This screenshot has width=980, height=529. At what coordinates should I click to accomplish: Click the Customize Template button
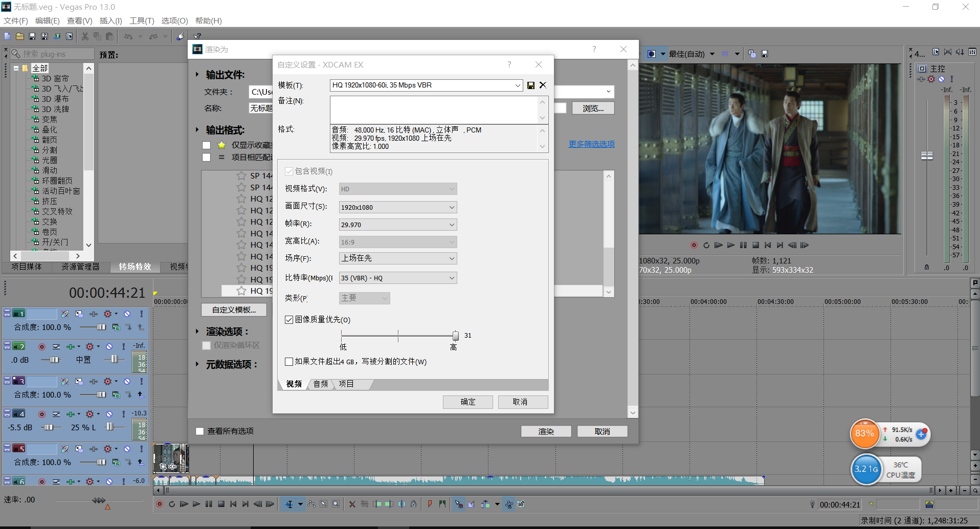(x=234, y=310)
